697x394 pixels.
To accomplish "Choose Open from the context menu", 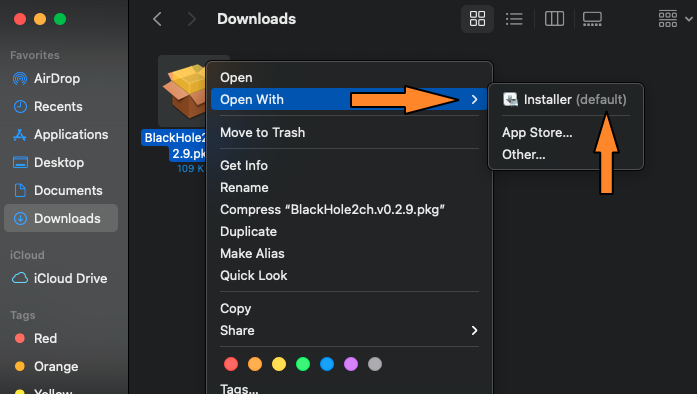I will [349, 77].
